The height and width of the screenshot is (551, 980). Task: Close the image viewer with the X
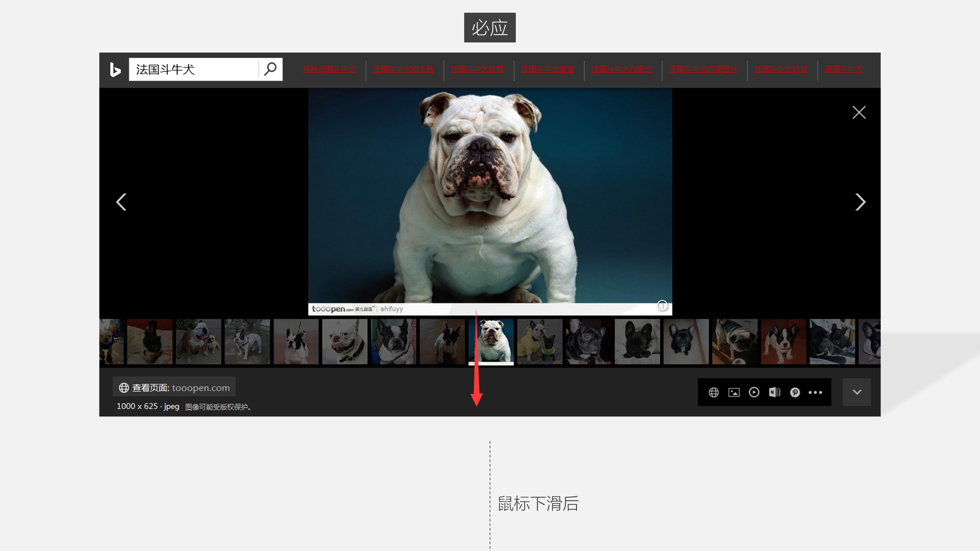click(x=858, y=112)
